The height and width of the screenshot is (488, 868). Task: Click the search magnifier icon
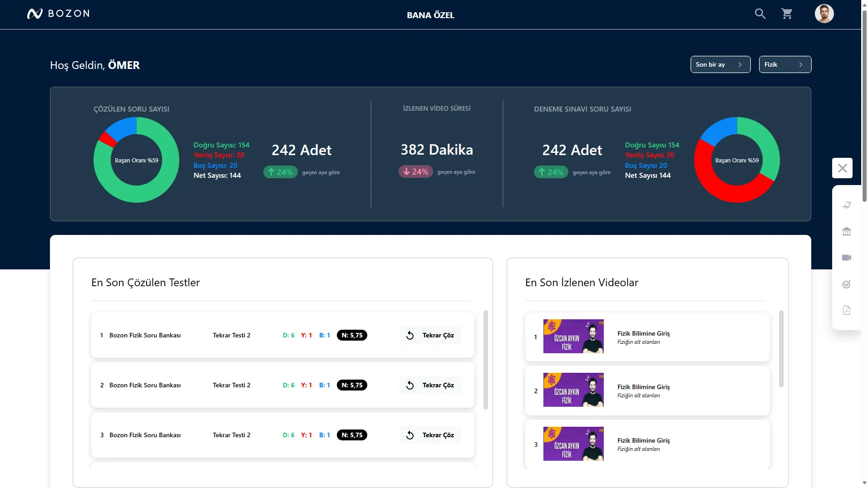tap(760, 14)
